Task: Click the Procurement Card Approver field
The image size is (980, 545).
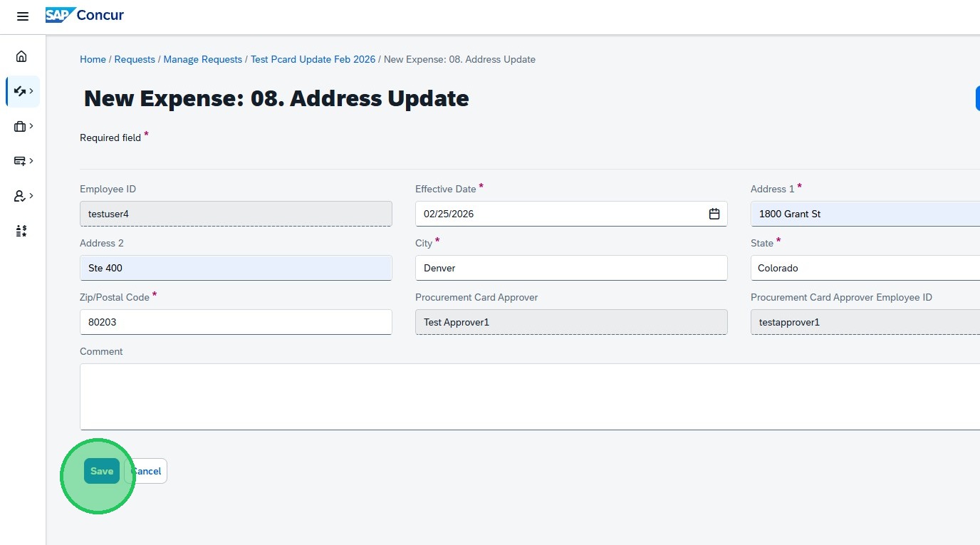Action: (571, 322)
